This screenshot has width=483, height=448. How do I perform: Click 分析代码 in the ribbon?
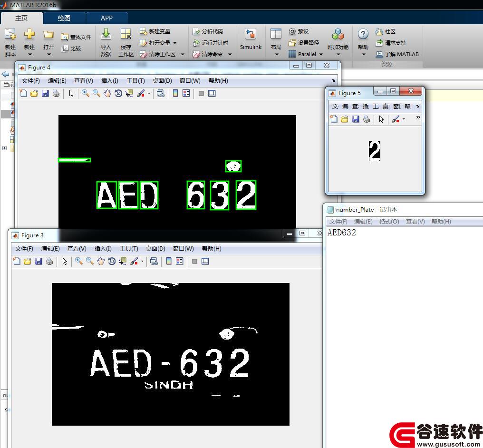(x=208, y=31)
